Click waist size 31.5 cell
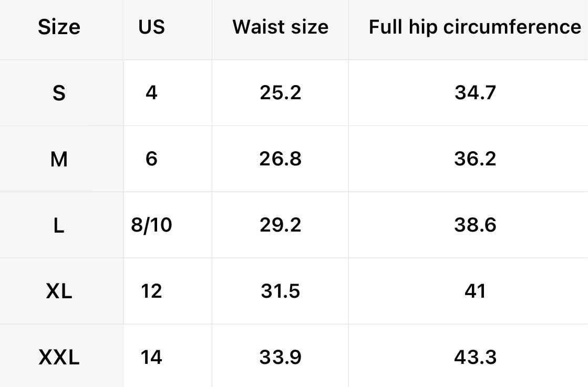The width and height of the screenshot is (588, 387). tap(280, 291)
